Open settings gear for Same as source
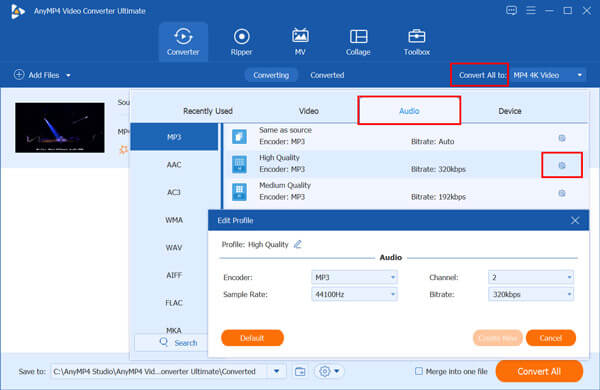 [x=562, y=138]
